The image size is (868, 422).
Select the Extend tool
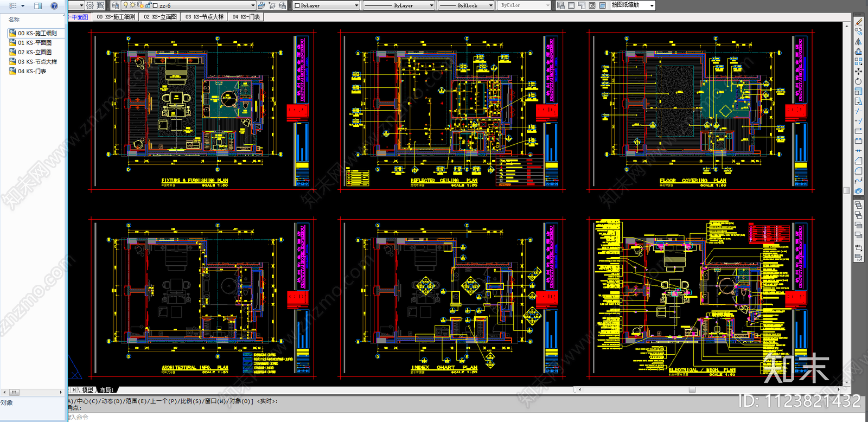(x=858, y=121)
